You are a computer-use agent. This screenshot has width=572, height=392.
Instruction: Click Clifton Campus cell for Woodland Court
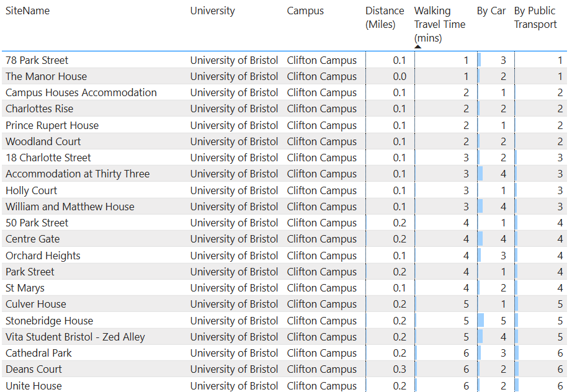[321, 141]
